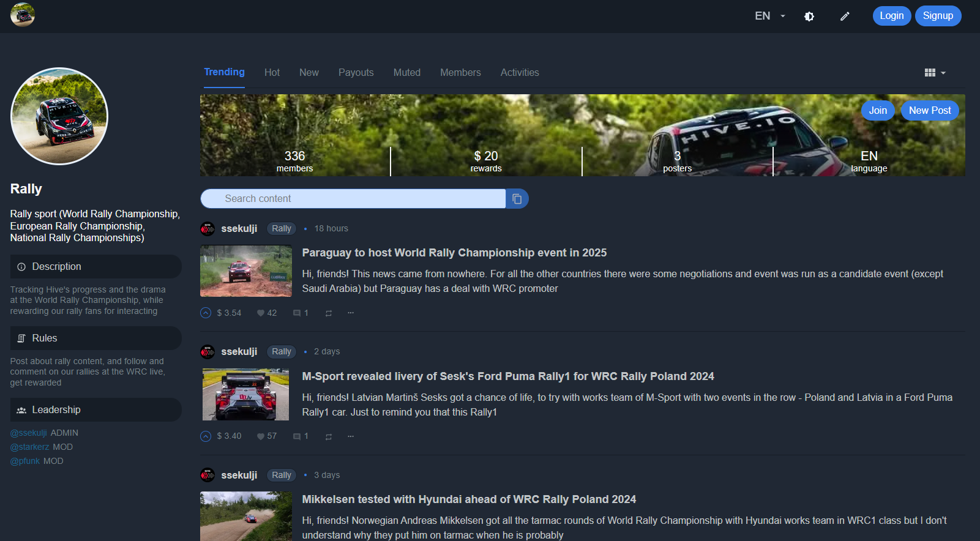Click Rally tag on 3 days post

pos(282,475)
